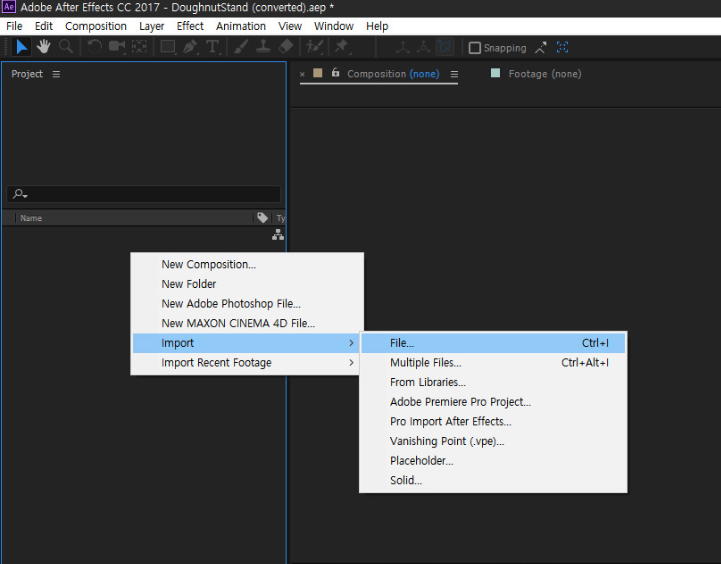Select the Pen tool
The width and height of the screenshot is (721, 564).
(190, 47)
